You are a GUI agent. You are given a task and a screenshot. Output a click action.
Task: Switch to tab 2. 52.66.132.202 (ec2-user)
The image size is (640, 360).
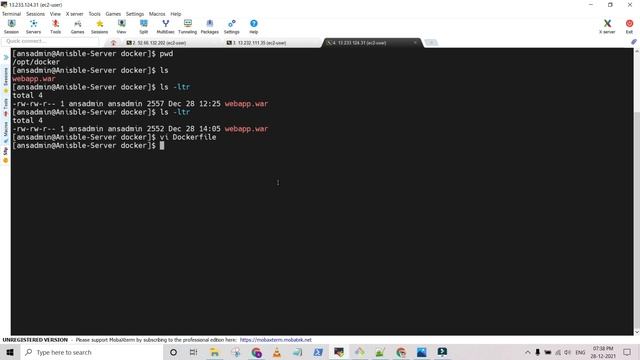coord(159,42)
